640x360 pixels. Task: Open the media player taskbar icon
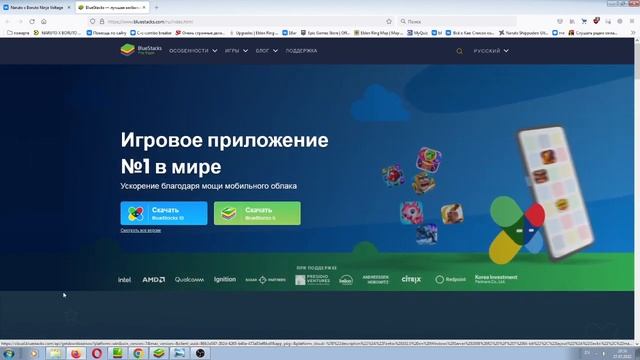click(x=34, y=353)
